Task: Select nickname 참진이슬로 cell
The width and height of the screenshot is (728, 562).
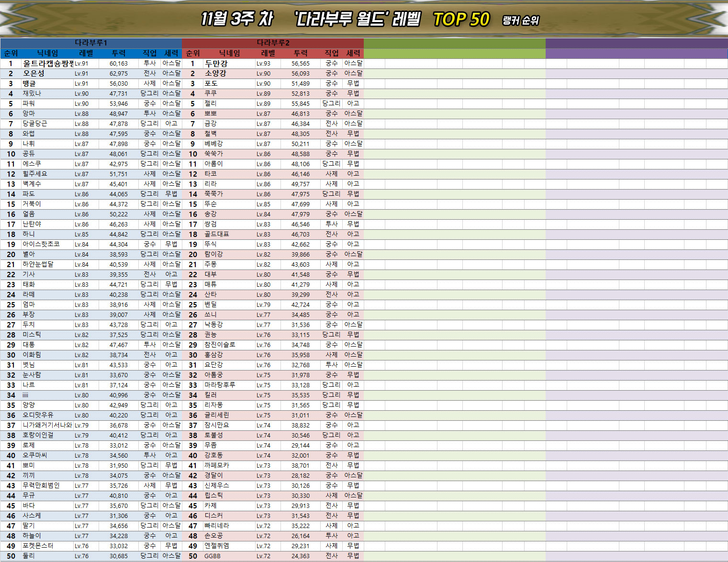Action: tap(220, 345)
